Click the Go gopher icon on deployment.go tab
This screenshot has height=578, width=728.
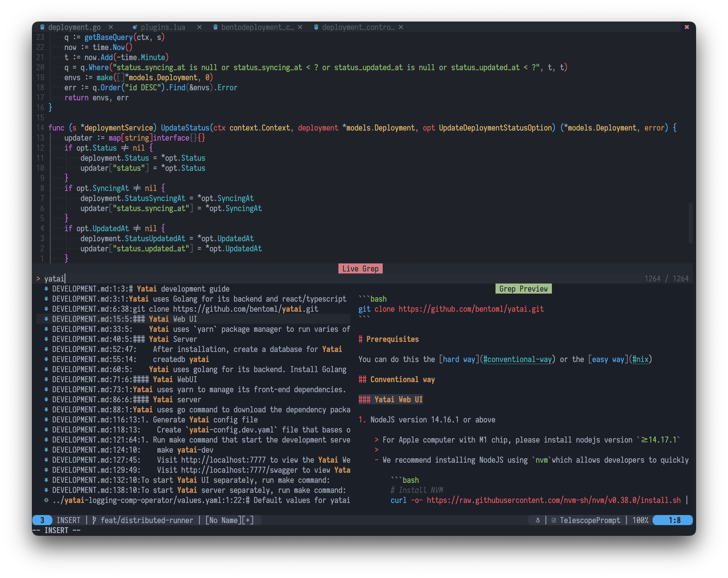42,27
